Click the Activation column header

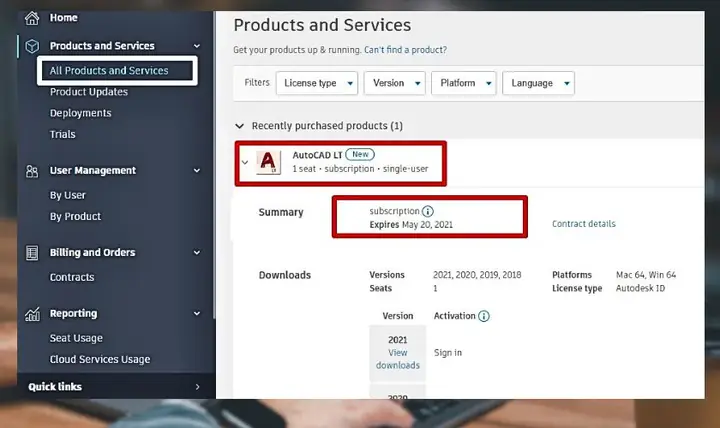[455, 316]
